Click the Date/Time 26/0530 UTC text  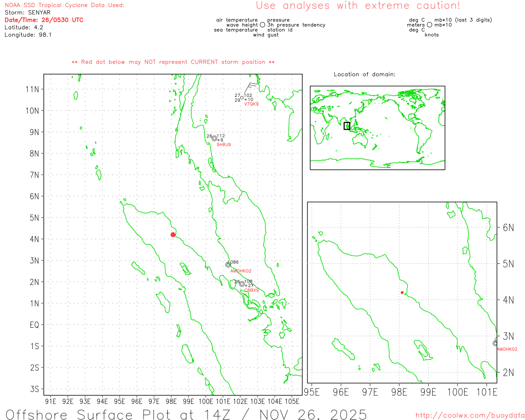tap(44, 20)
